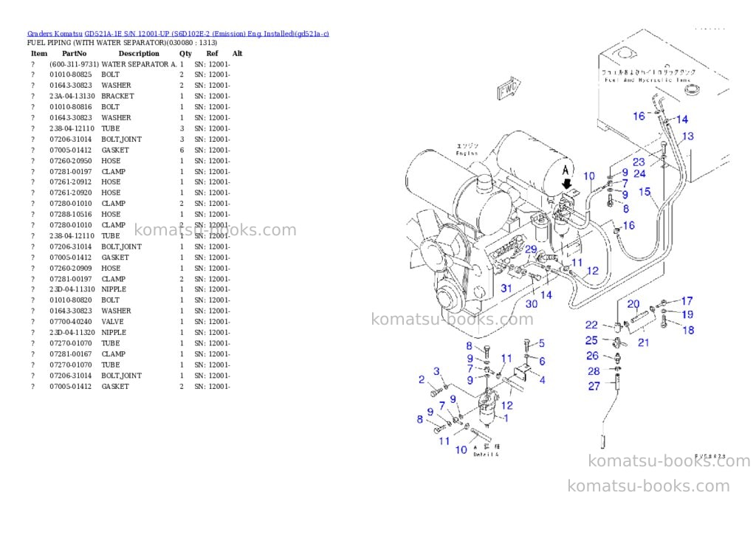Click diagram callout number 3

point(436,371)
